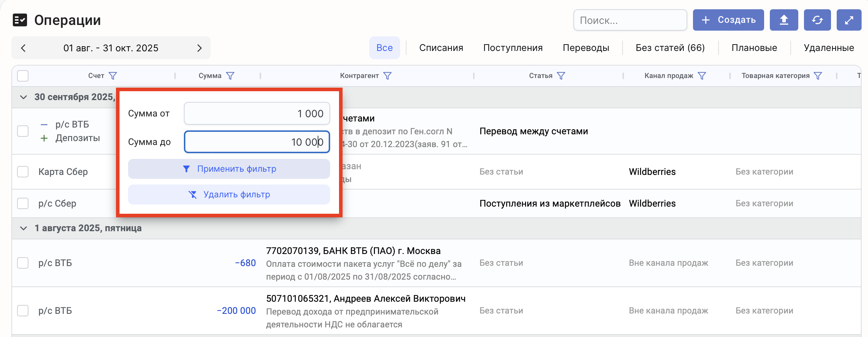
Task: Open the Статья column filter icon
Action: click(561, 76)
